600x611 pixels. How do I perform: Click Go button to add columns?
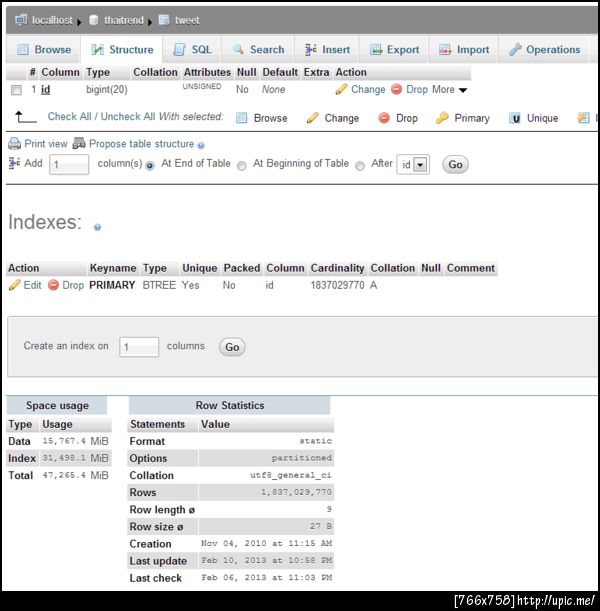click(455, 164)
